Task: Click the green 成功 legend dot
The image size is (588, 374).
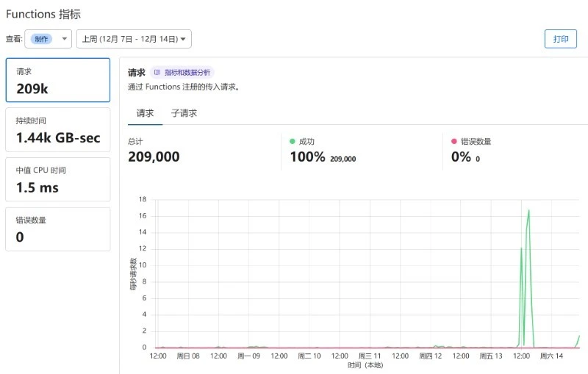Action: (293, 141)
